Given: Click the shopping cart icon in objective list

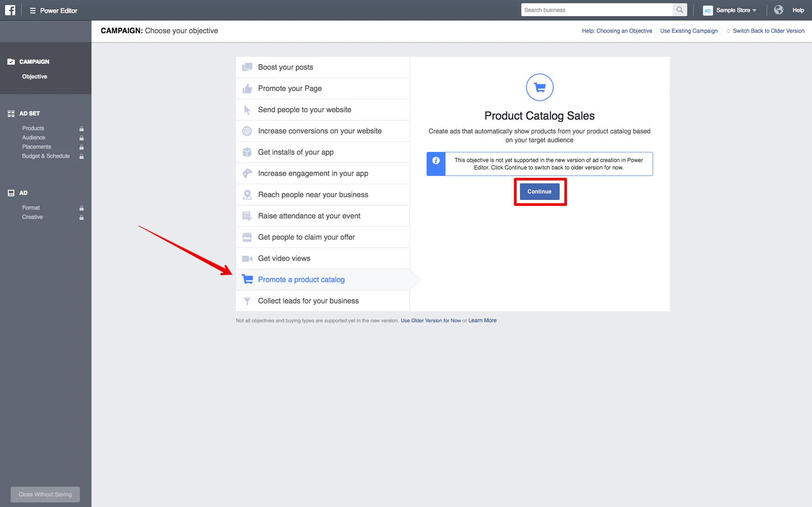Looking at the screenshot, I should [x=247, y=279].
